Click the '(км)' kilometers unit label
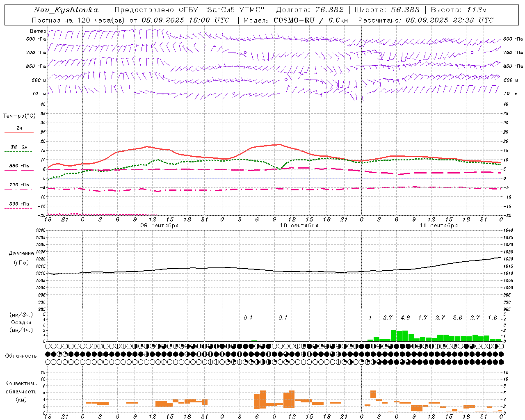Screen dimensions: 525x420 (x=21, y=399)
